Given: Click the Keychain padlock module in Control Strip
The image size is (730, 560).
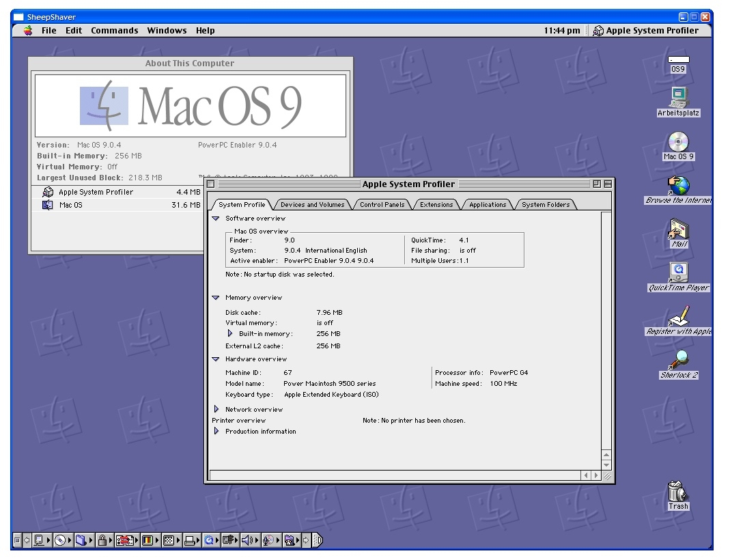Looking at the screenshot, I should (x=104, y=540).
